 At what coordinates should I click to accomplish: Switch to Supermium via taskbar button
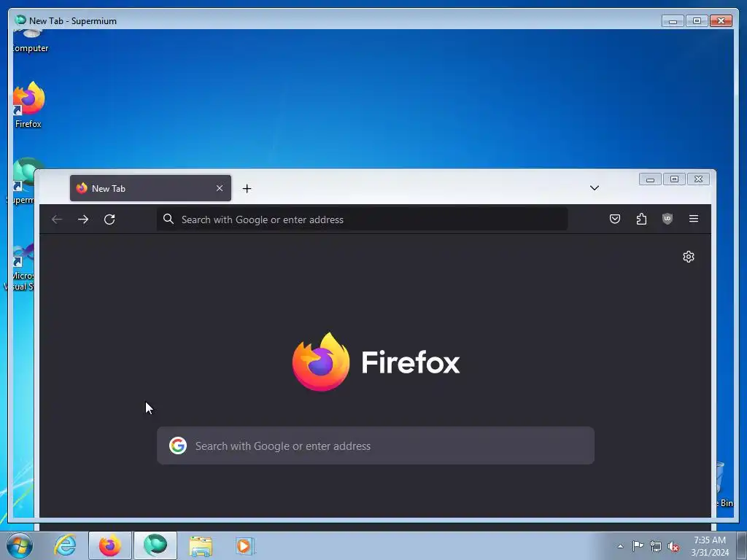click(155, 545)
